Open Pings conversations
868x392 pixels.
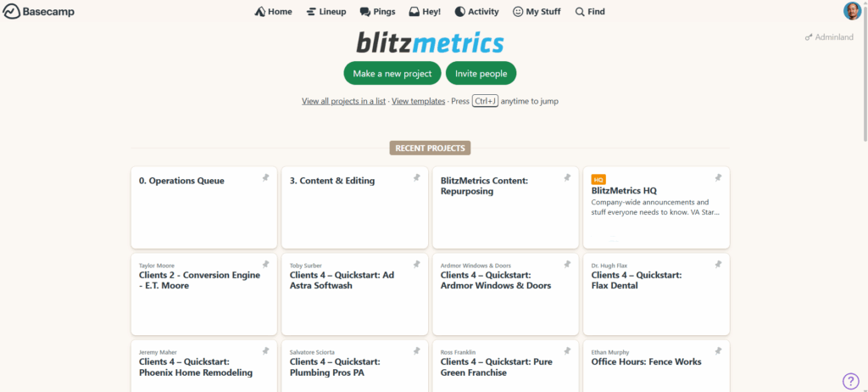pos(376,12)
